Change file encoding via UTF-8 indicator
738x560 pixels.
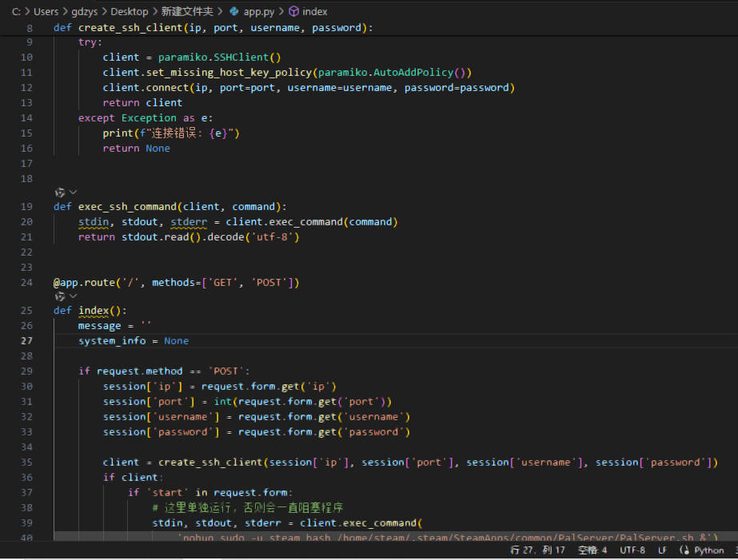pos(632,550)
